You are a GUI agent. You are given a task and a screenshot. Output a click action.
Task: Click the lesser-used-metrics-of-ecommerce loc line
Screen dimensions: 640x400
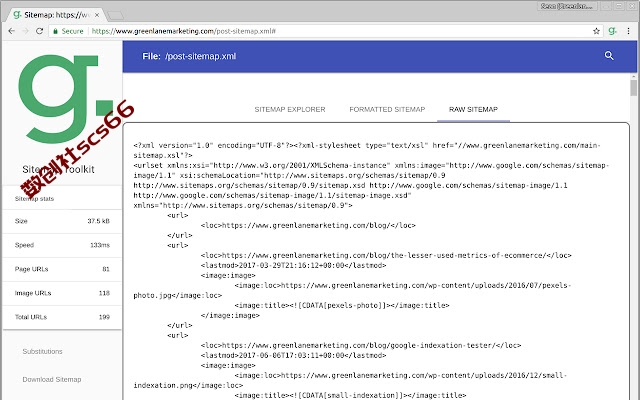click(x=386, y=256)
